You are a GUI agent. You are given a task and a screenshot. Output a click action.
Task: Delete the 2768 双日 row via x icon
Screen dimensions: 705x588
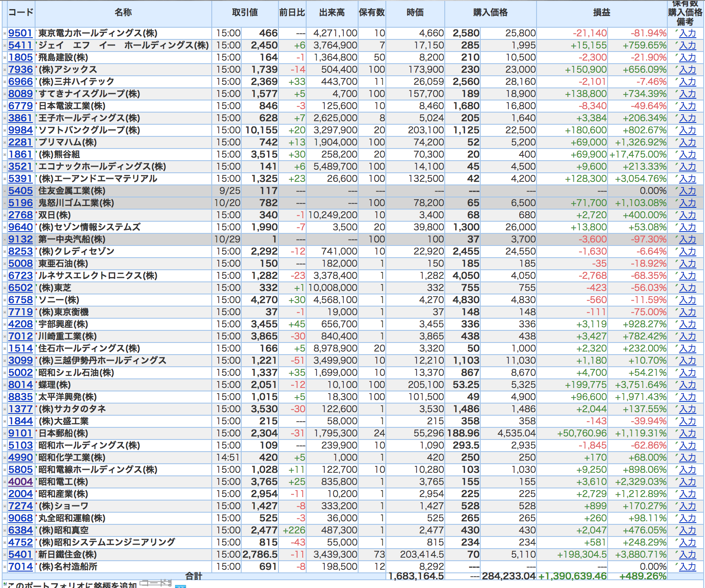(5, 215)
